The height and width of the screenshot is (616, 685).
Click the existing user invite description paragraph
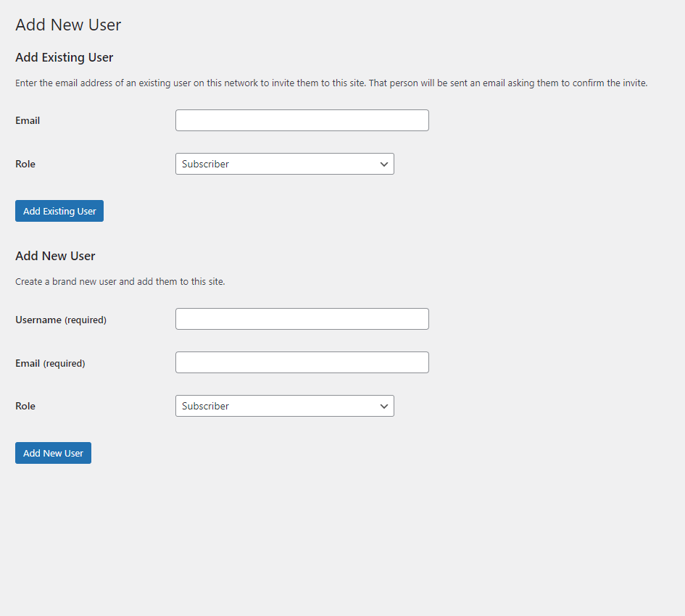click(x=331, y=83)
